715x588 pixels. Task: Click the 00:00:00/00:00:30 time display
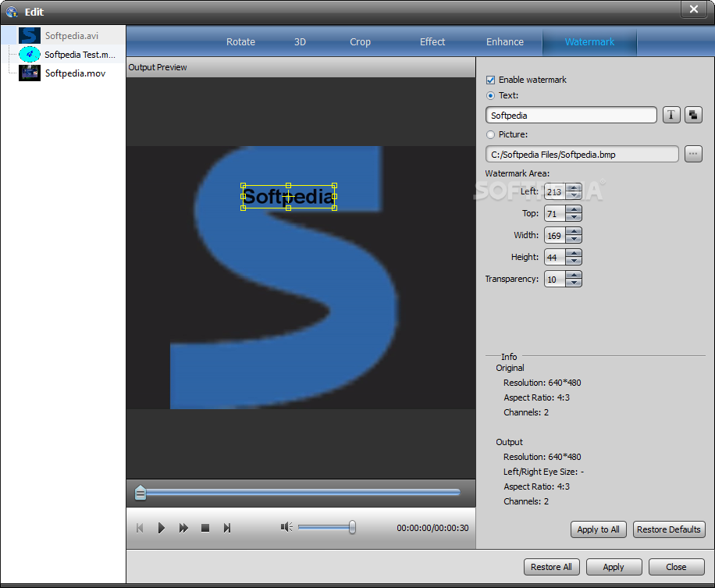432,528
